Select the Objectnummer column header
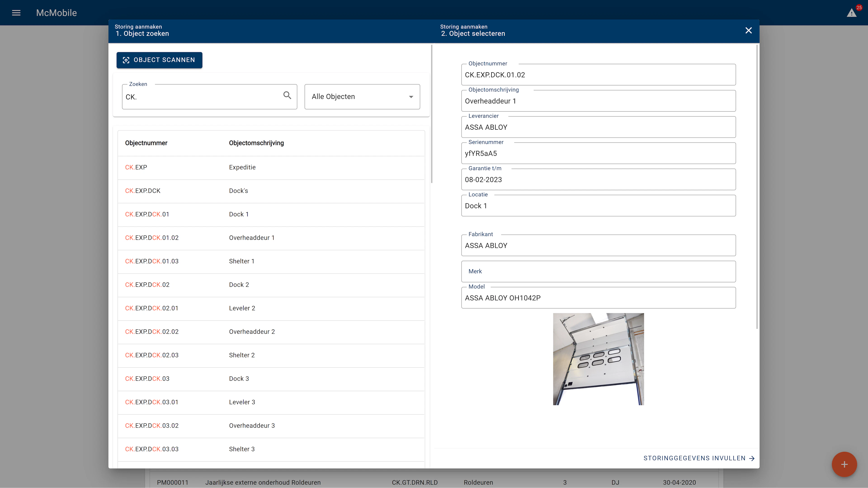The height and width of the screenshot is (488, 868). tap(146, 143)
